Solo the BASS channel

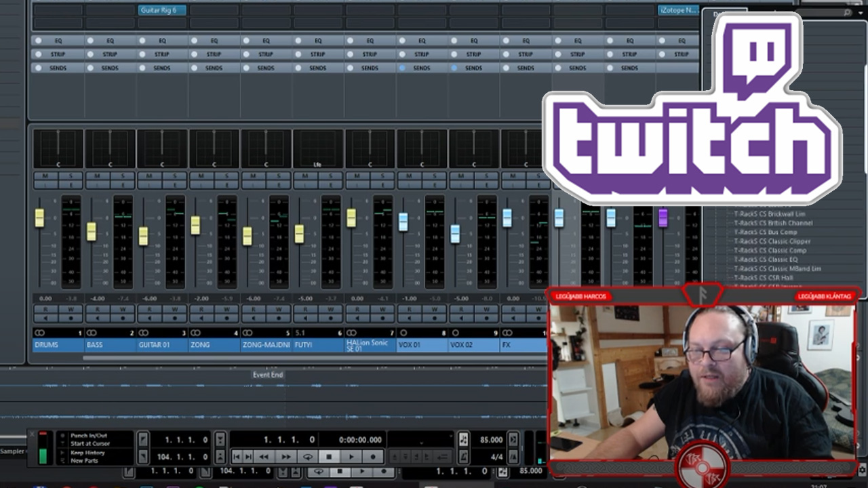[x=123, y=176]
